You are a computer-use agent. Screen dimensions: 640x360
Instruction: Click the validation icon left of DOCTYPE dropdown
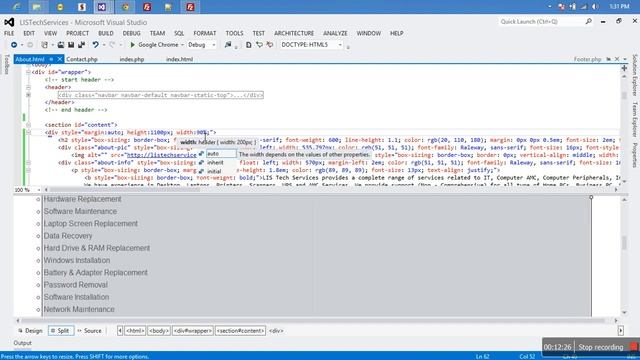(270, 44)
